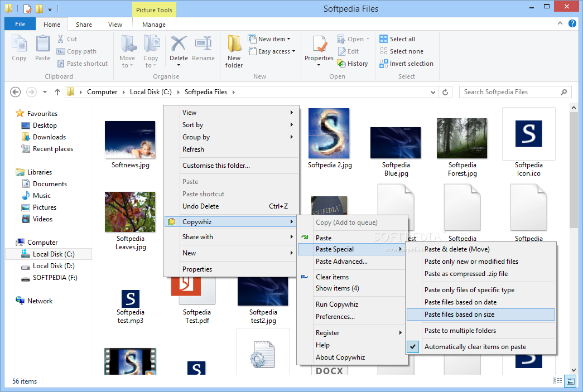Click the Copy to icon

pyautogui.click(x=151, y=44)
